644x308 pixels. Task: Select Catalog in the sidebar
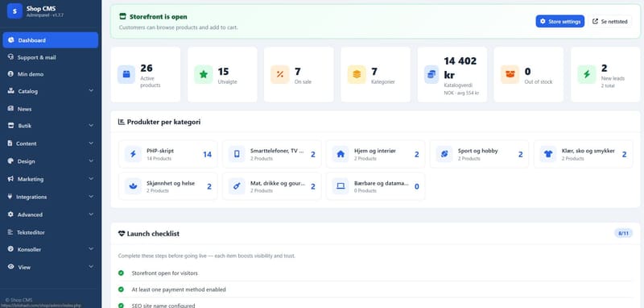pyautogui.click(x=51, y=91)
